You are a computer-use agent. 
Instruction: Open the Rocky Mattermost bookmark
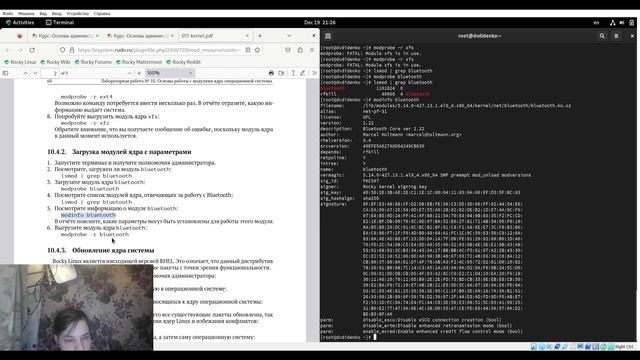click(139, 62)
